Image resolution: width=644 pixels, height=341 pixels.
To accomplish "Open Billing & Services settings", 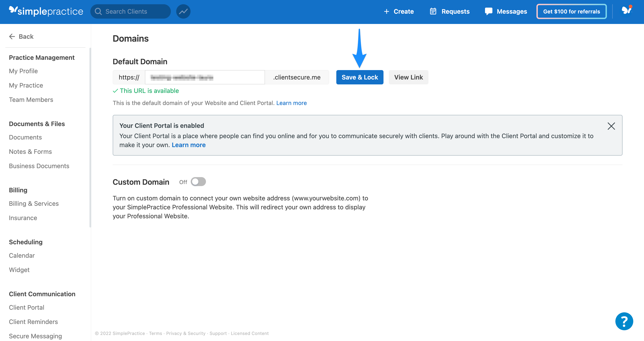I will coord(34,204).
